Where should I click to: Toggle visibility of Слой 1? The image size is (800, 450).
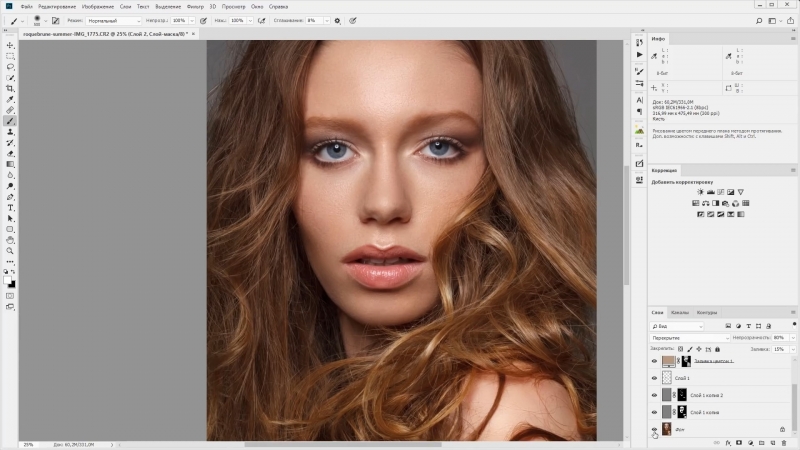pyautogui.click(x=655, y=378)
